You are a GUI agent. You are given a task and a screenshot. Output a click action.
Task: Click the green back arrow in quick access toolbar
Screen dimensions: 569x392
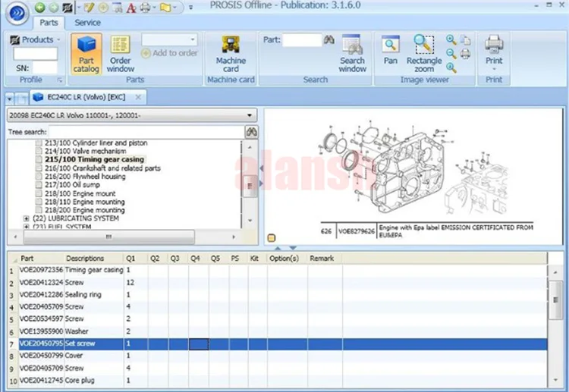40,8
